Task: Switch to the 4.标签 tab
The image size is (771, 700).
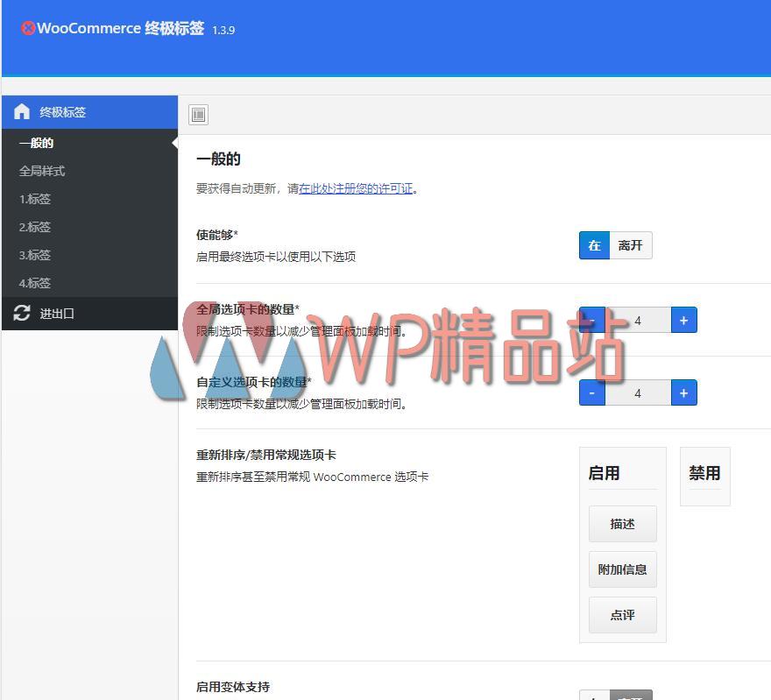Action: tap(34, 283)
